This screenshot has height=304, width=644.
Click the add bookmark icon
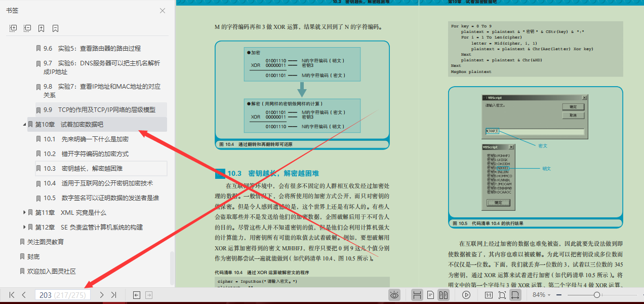(42, 28)
